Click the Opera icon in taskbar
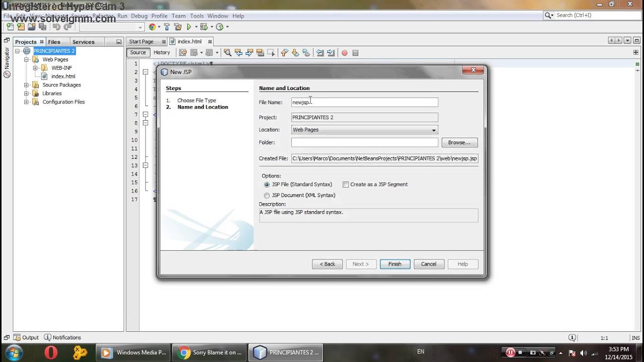This screenshot has height=362, width=644. 50,352
